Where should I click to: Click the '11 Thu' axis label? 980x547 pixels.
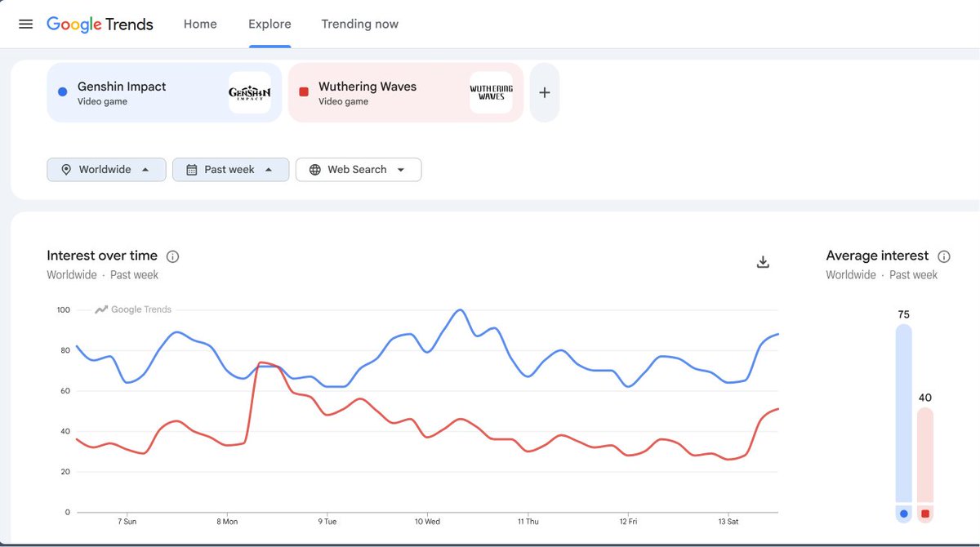[528, 521]
